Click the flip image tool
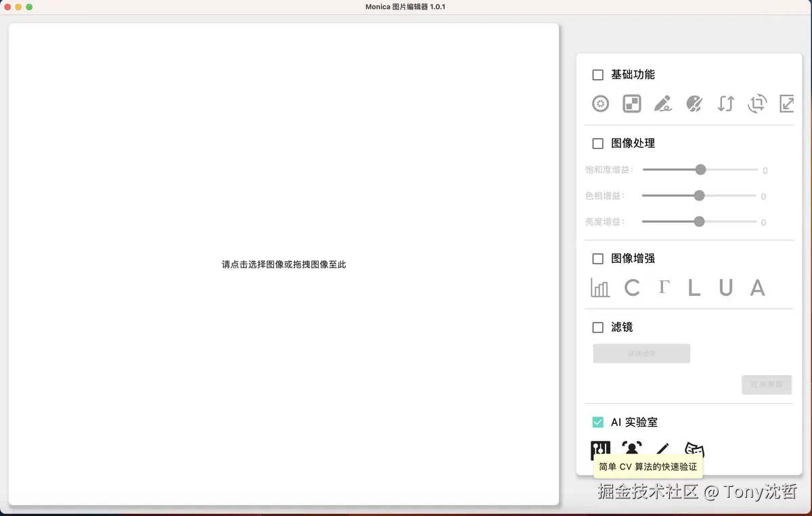This screenshot has height=516, width=812. (x=725, y=104)
